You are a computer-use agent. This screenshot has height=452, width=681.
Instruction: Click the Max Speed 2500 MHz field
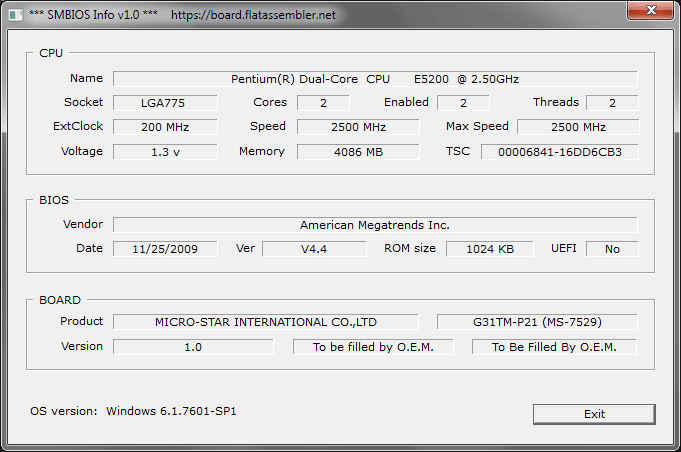(x=578, y=127)
